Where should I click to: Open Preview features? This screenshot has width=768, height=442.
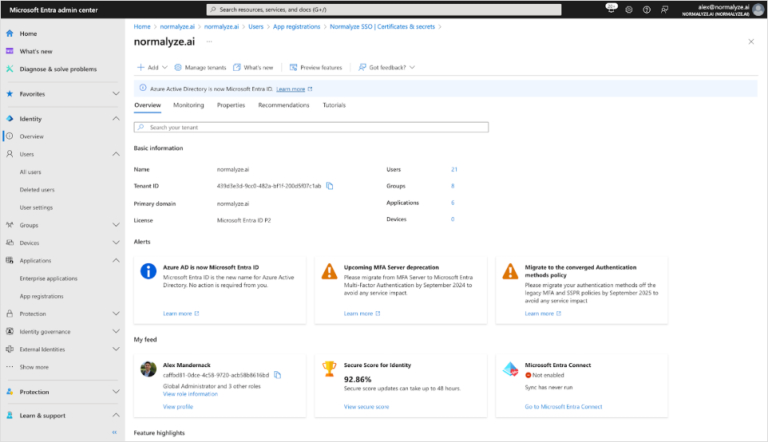(x=316, y=67)
